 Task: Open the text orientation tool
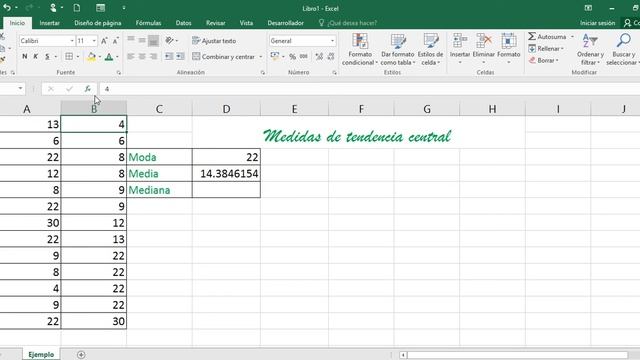coord(169,40)
